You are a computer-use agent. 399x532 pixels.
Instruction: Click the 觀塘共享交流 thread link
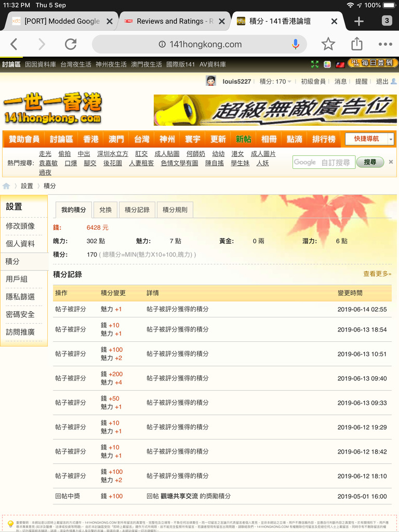[x=179, y=496]
